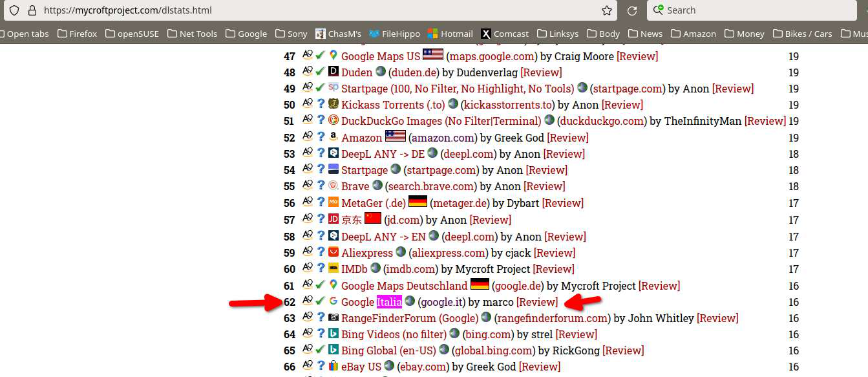Screen dimensions: 868x377
Task: Click the red JD favicon in row 57
Action: (x=333, y=219)
